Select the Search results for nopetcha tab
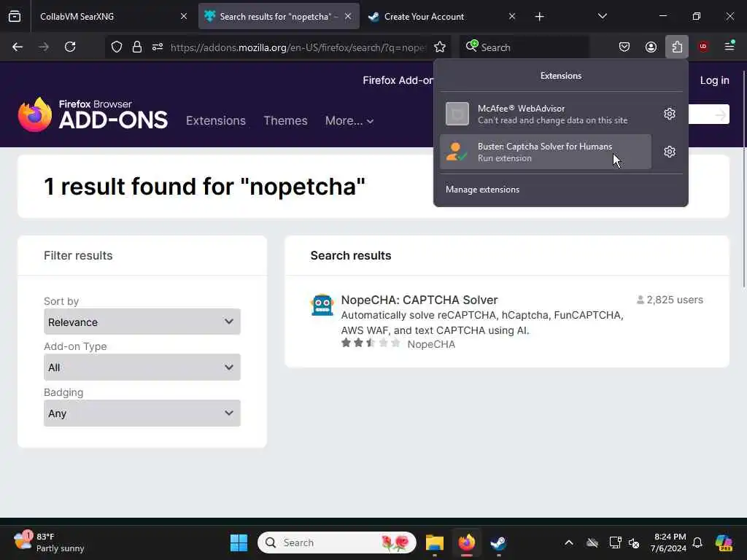 click(279, 17)
